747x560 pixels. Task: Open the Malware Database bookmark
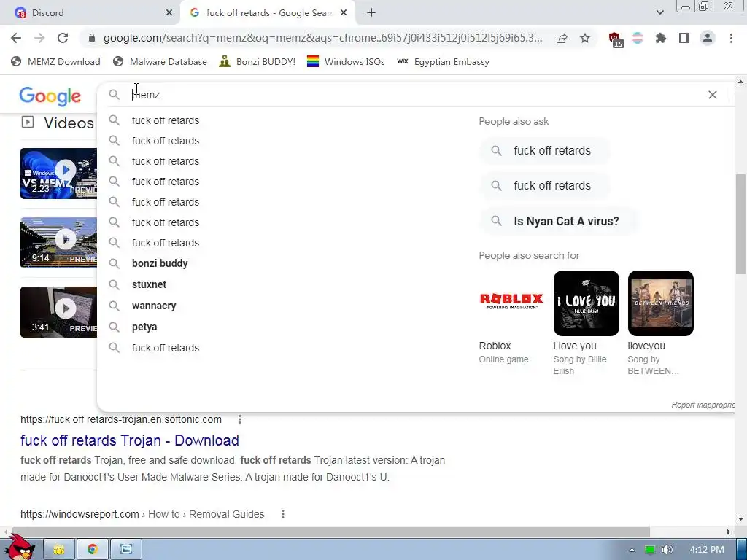click(160, 61)
